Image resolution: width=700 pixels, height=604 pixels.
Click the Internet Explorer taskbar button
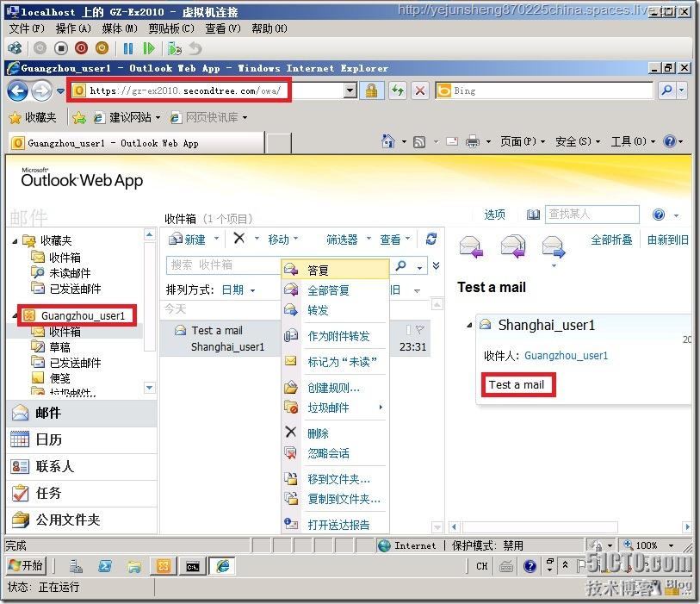click(x=222, y=566)
